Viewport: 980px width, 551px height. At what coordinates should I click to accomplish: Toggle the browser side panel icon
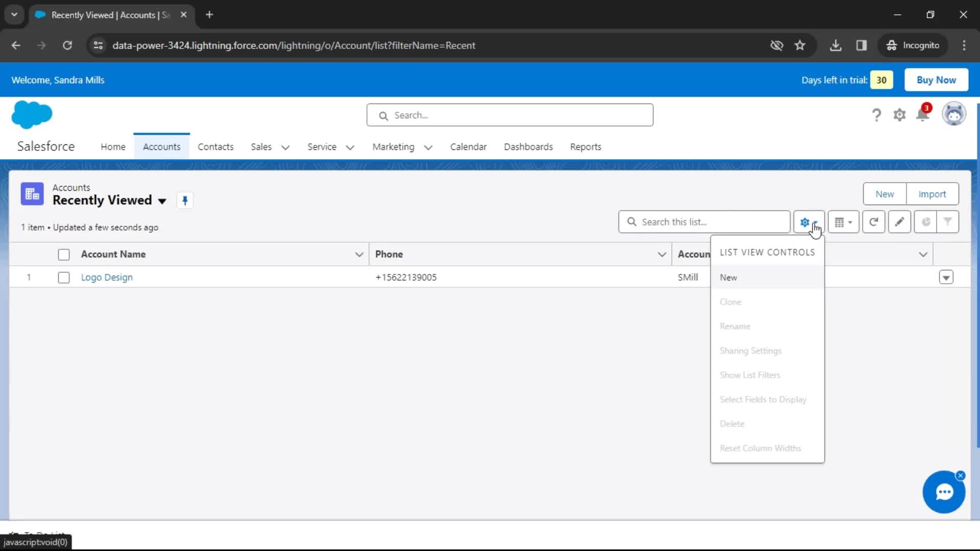coord(862,45)
